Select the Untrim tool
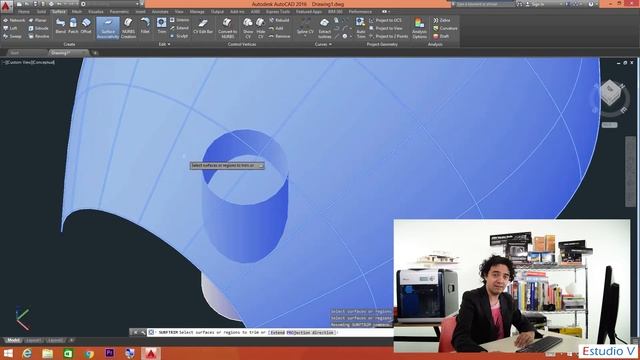 (179, 20)
